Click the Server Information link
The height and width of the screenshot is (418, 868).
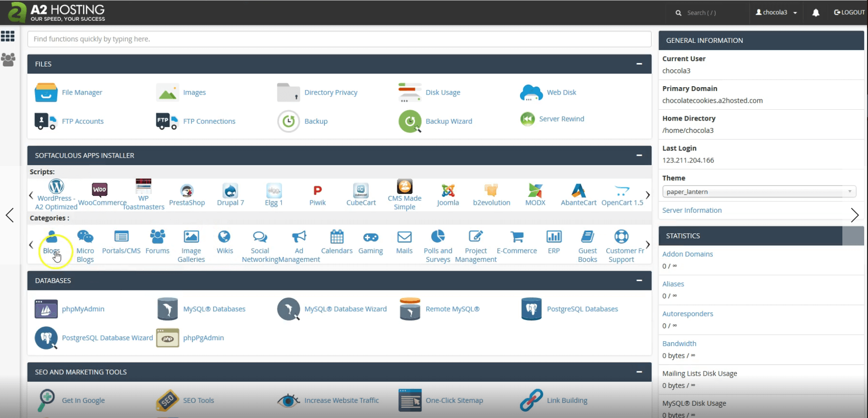click(692, 210)
